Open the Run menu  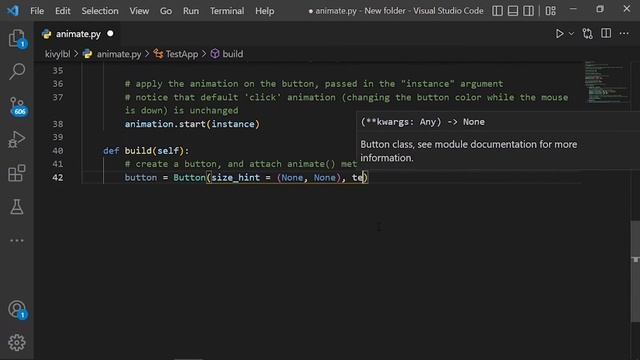click(191, 11)
